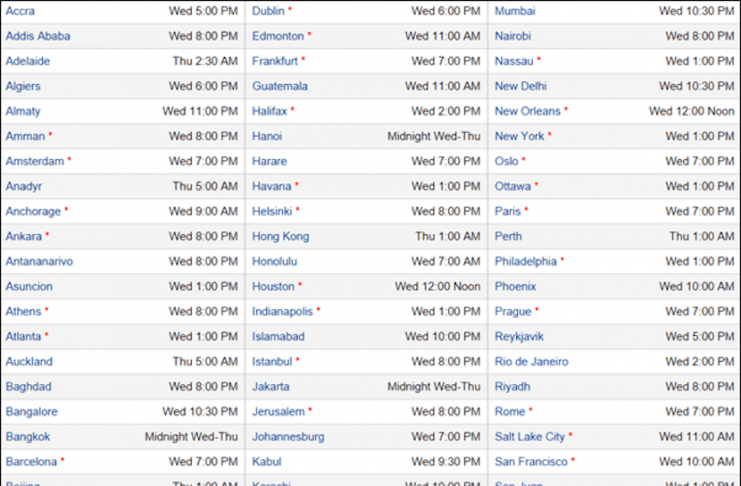Click the Kabul city link
741x486 pixels.
pyautogui.click(x=267, y=462)
